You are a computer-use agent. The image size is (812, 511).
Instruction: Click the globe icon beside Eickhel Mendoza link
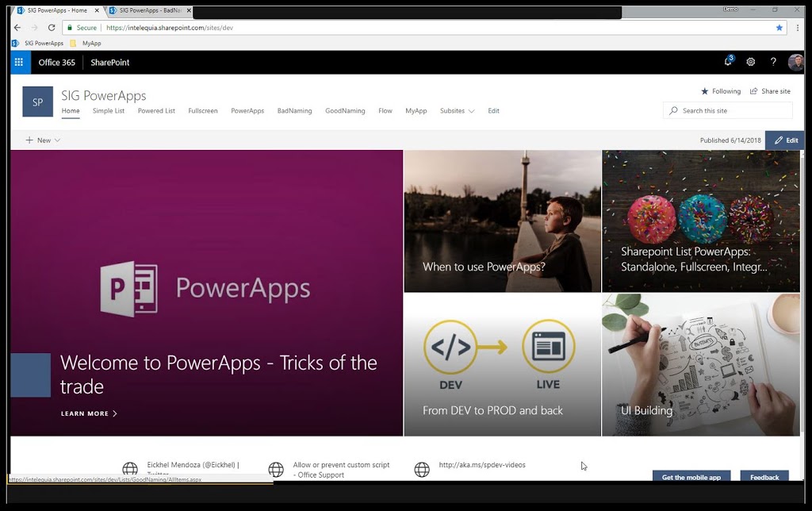(130, 468)
